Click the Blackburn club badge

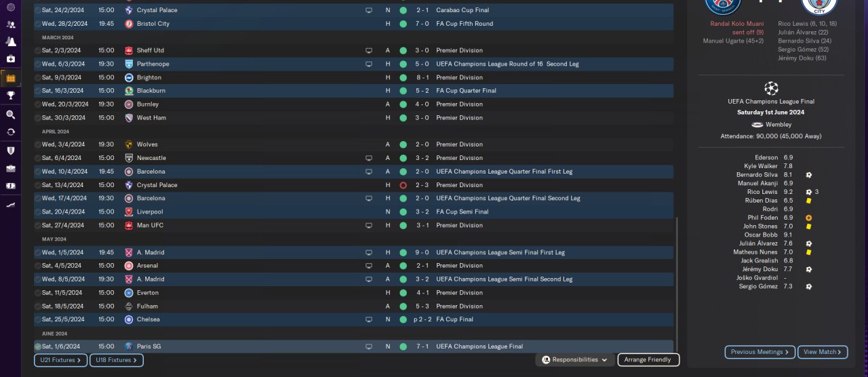pyautogui.click(x=129, y=91)
